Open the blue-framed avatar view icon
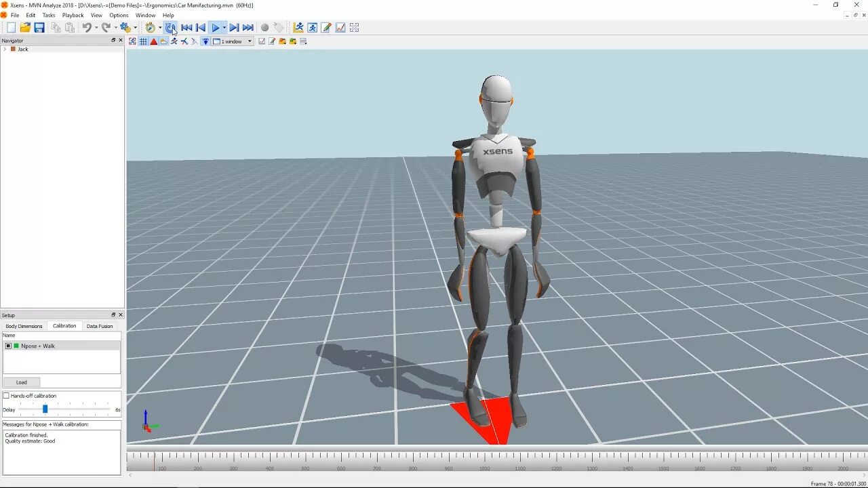Viewport: 868px width, 488px height. tap(312, 28)
